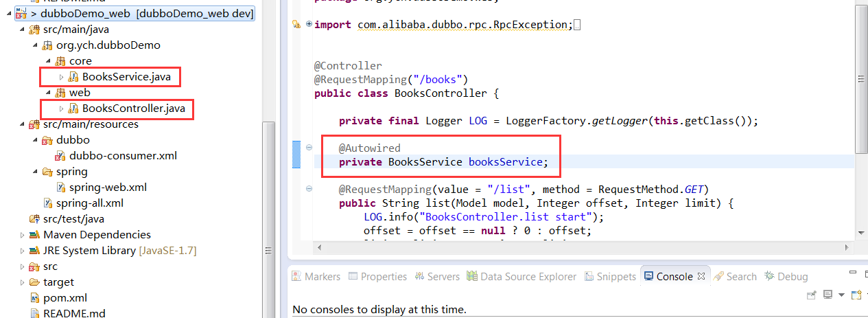Select dubbo-consumer.xml in the tree
Image resolution: width=868 pixels, height=318 pixels.
[x=123, y=156]
